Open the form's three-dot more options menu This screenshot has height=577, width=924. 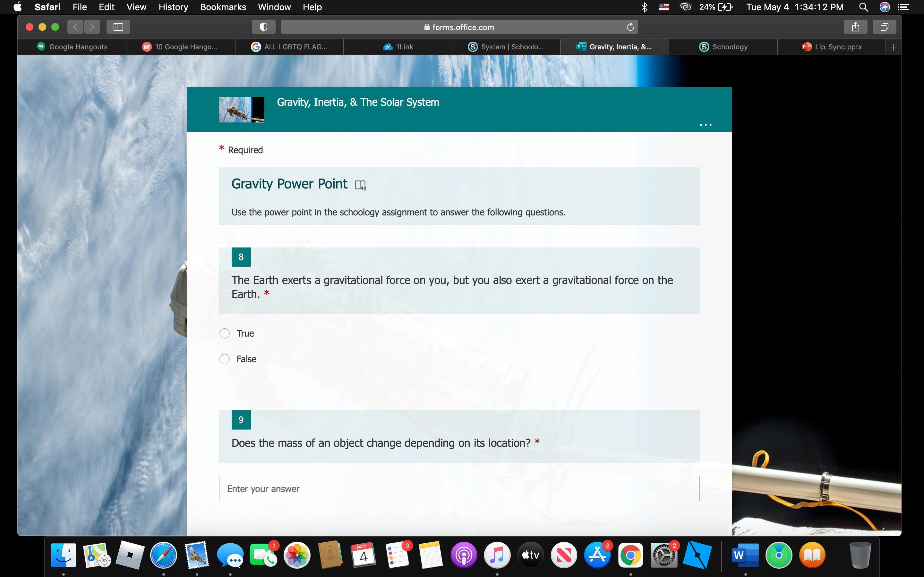point(705,125)
